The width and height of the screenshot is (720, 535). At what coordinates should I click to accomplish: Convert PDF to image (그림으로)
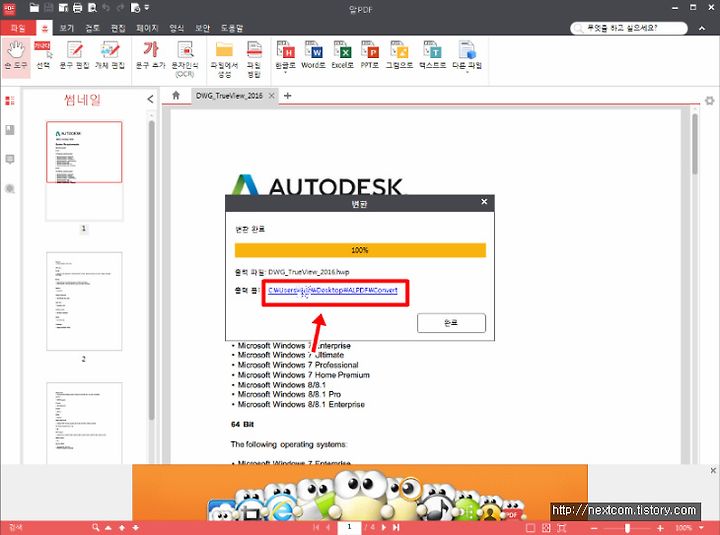coord(399,55)
